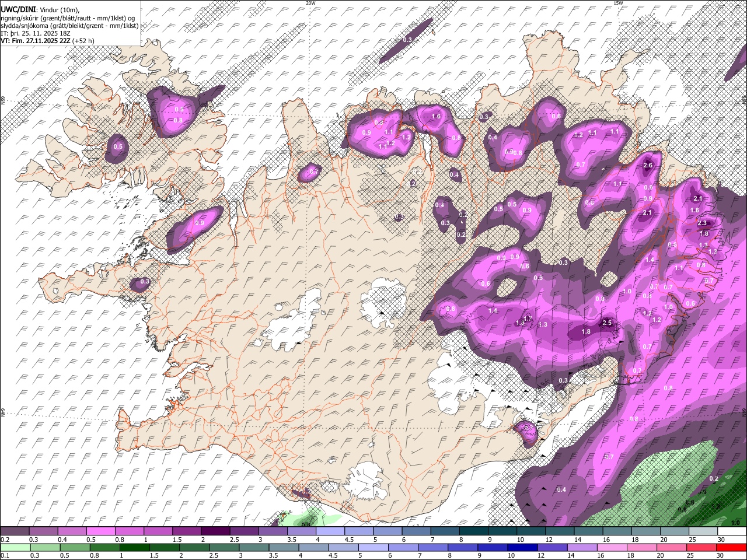This screenshot has width=747, height=560.
Task: Click the '(+52 h)' forecast offset text
Action: point(83,41)
